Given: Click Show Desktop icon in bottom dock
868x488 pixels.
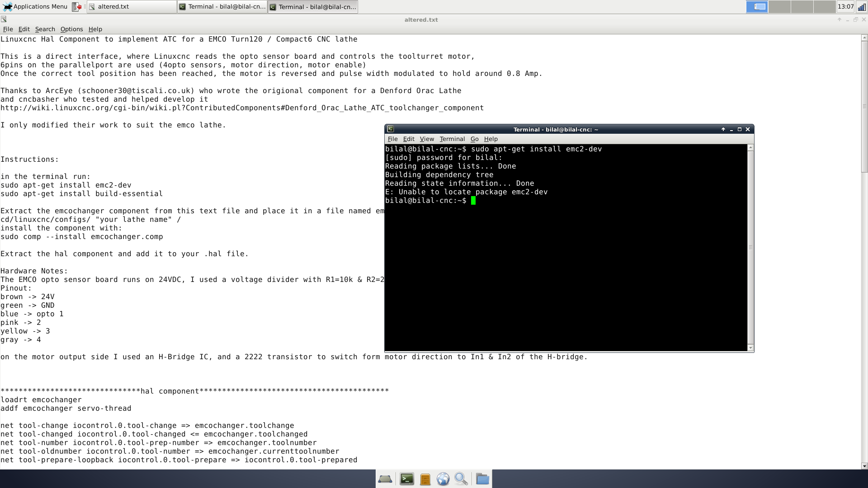Looking at the screenshot, I should (x=385, y=479).
